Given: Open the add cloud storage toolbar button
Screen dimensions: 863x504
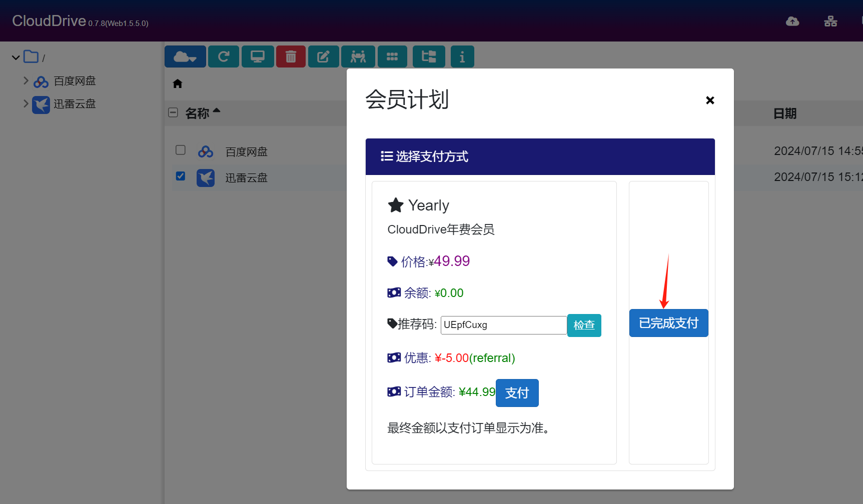Looking at the screenshot, I should [x=185, y=56].
